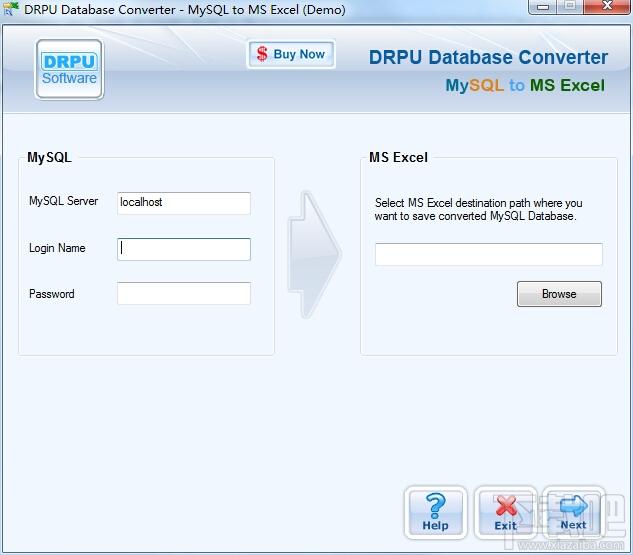The width and height of the screenshot is (633, 555).
Task: Click the Help question mark button
Action: point(436,513)
